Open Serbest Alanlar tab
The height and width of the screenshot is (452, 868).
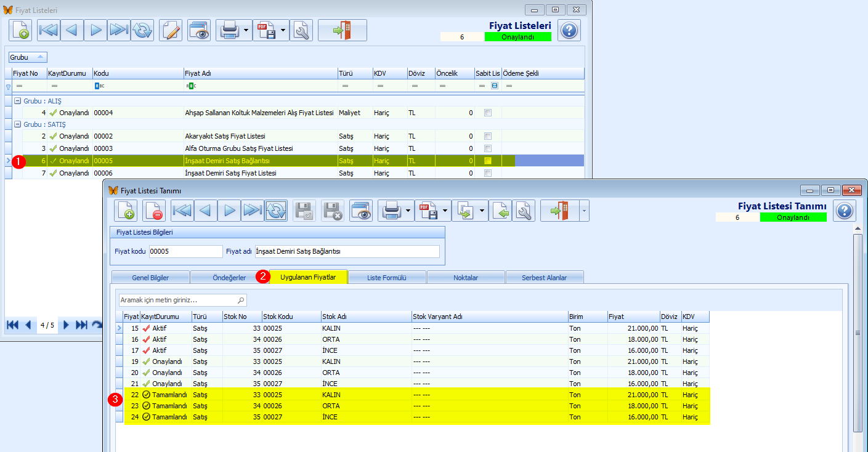545,278
